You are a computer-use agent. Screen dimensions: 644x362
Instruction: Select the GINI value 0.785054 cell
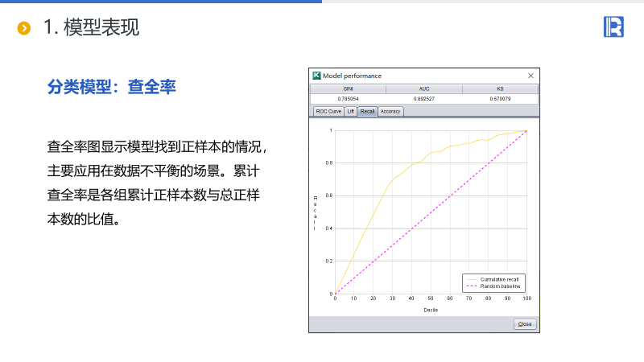click(x=348, y=98)
